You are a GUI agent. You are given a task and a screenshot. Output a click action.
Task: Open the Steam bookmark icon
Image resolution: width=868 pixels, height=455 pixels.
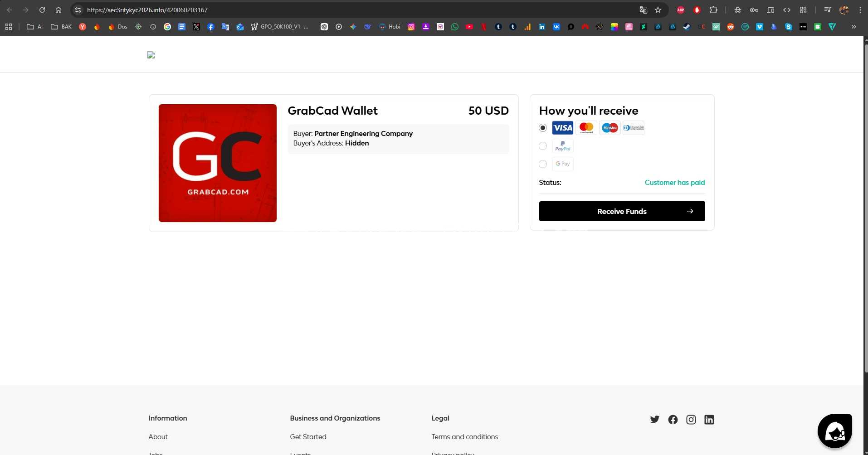coord(687,27)
